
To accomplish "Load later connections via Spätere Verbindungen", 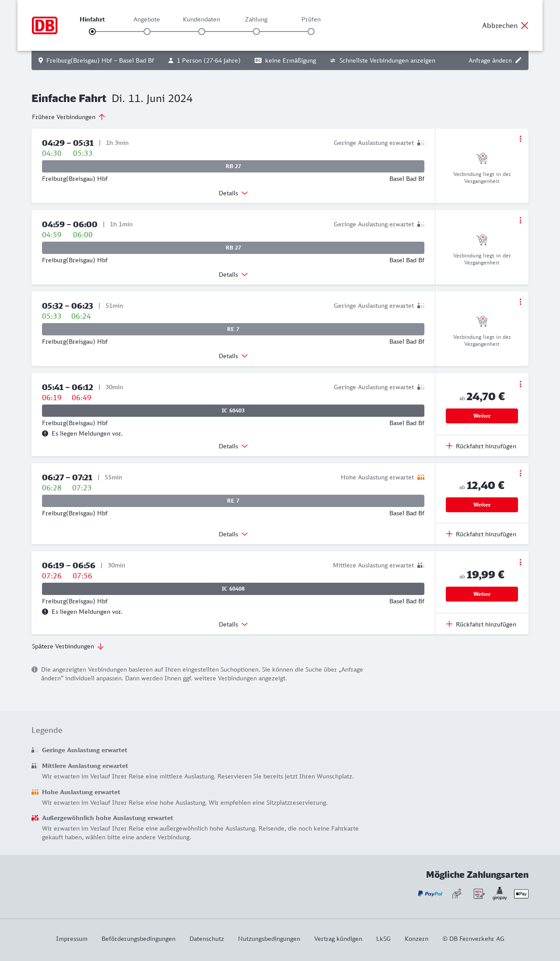I will (67, 646).
